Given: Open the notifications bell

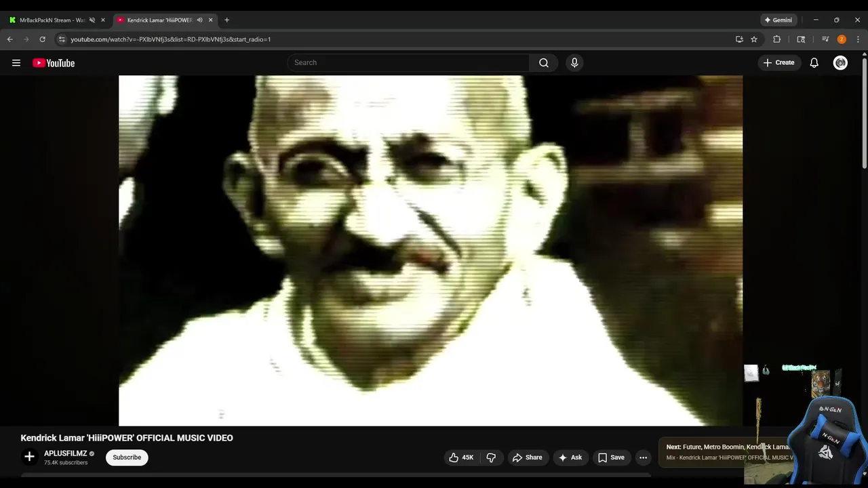Looking at the screenshot, I should pyautogui.click(x=814, y=62).
